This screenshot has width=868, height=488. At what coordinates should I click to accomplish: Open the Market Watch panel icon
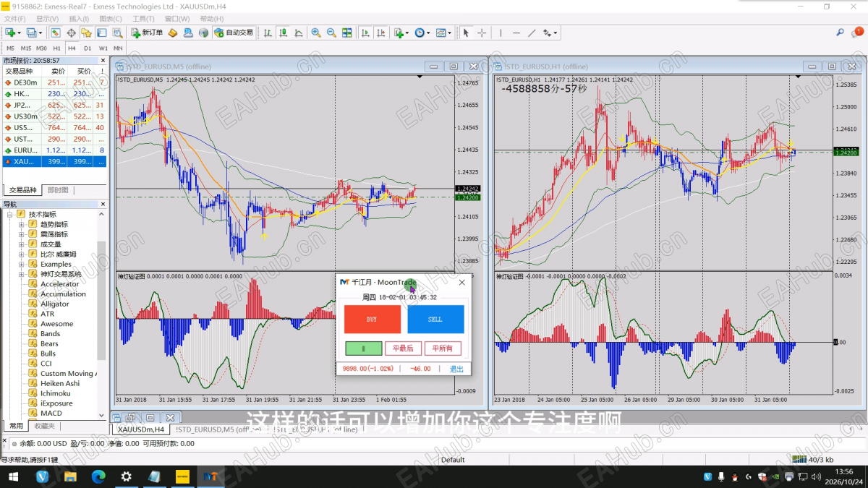click(56, 33)
